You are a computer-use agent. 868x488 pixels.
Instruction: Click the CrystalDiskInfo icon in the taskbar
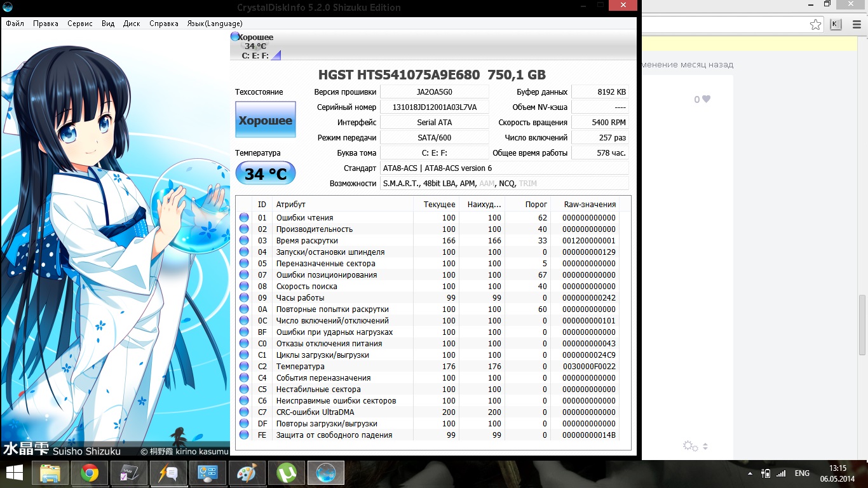326,473
